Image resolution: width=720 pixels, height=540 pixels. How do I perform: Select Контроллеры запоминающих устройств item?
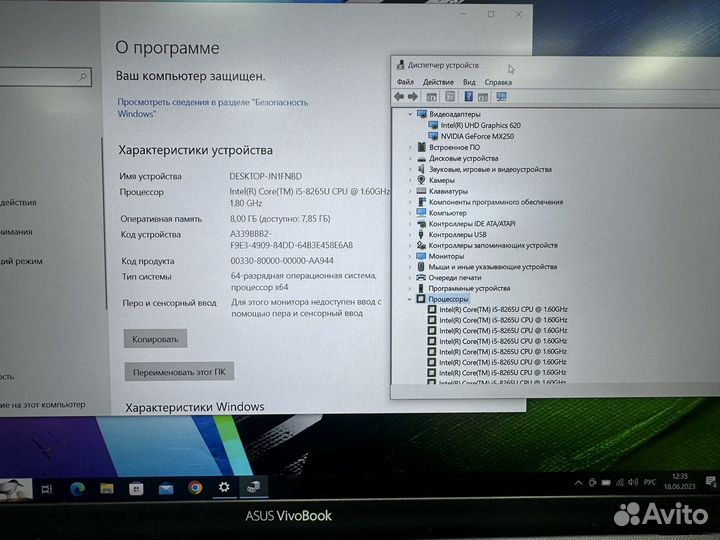click(x=493, y=245)
